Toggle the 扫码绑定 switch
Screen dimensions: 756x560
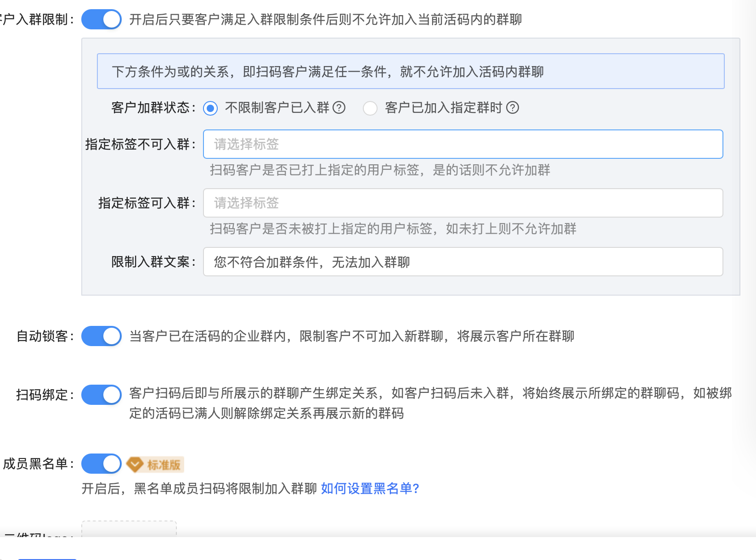click(x=102, y=395)
